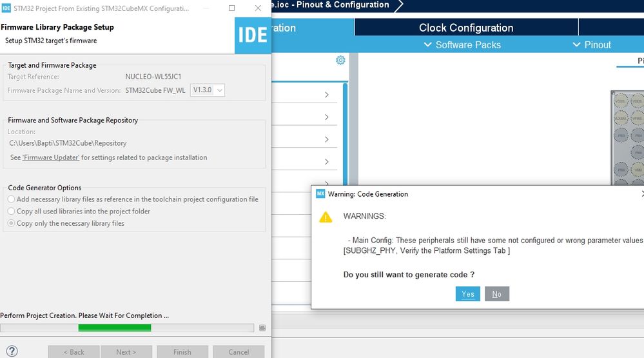
Task: Maximize the STM32 project wizard window
Action: pyautogui.click(x=231, y=8)
